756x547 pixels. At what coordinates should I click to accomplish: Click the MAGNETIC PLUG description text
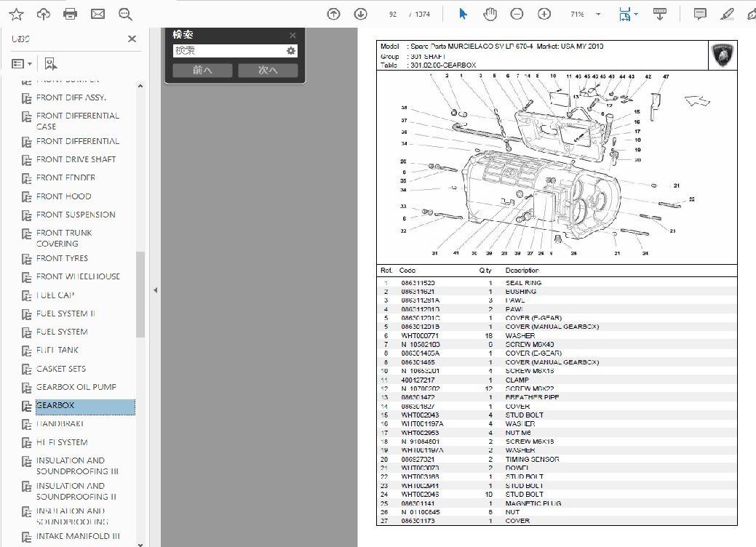[533, 503]
